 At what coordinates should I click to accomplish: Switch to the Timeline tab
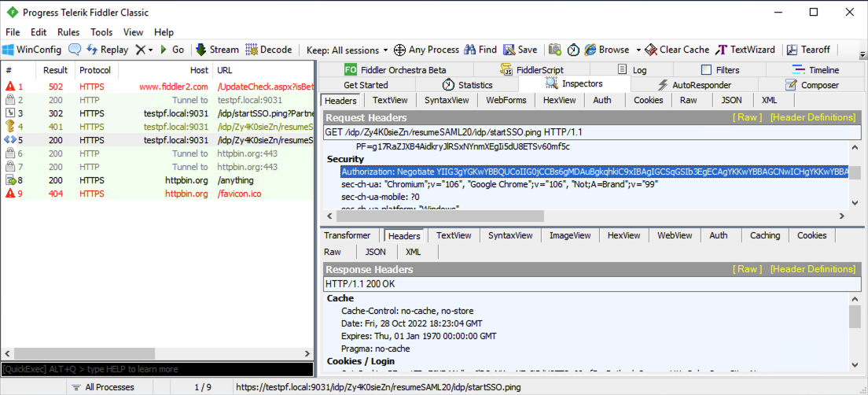click(x=816, y=70)
